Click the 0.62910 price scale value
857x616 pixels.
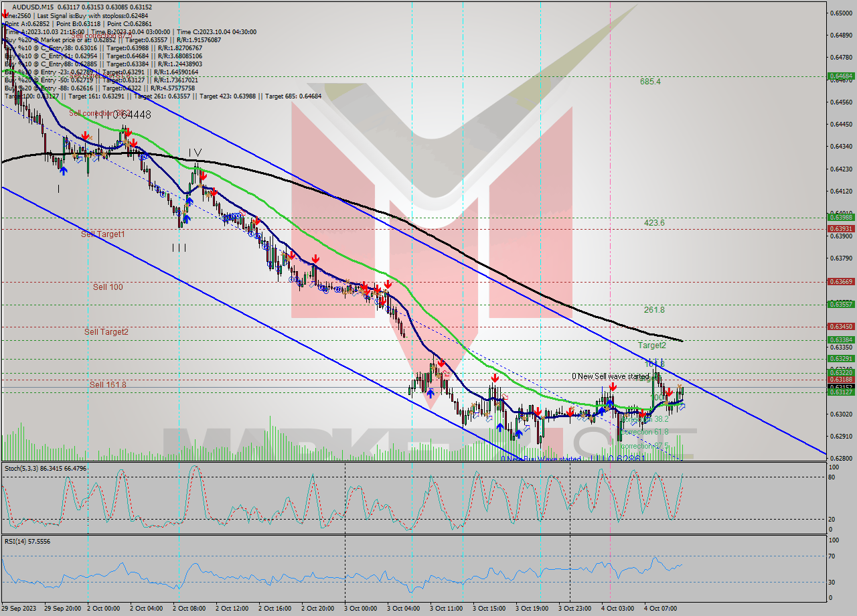pyautogui.click(x=841, y=436)
